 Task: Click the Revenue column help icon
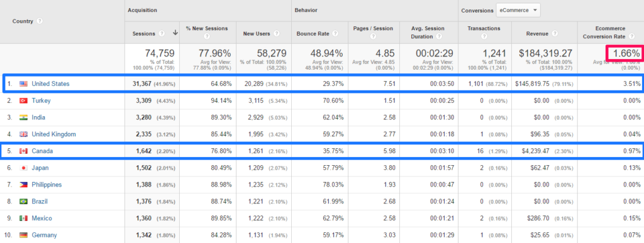tap(555, 34)
